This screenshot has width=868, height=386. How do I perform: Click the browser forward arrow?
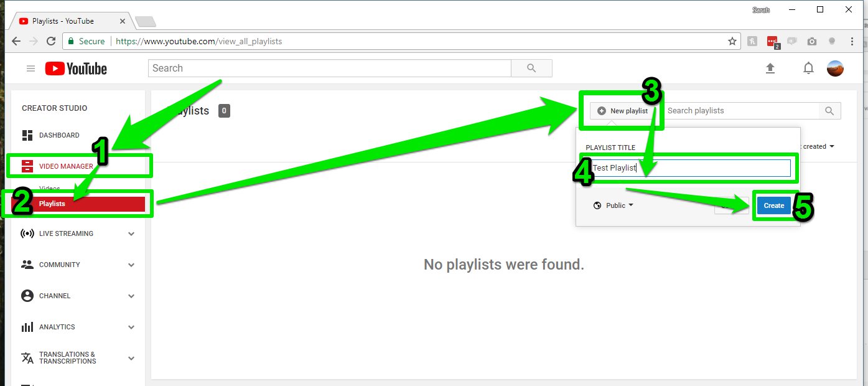34,41
